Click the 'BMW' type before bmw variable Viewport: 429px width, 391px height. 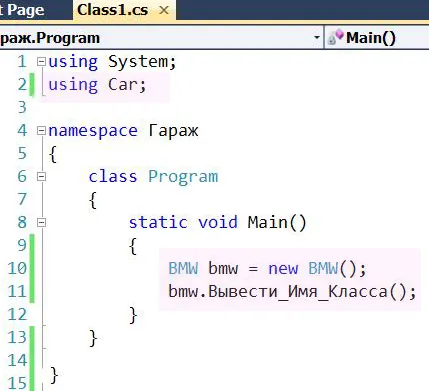(183, 268)
